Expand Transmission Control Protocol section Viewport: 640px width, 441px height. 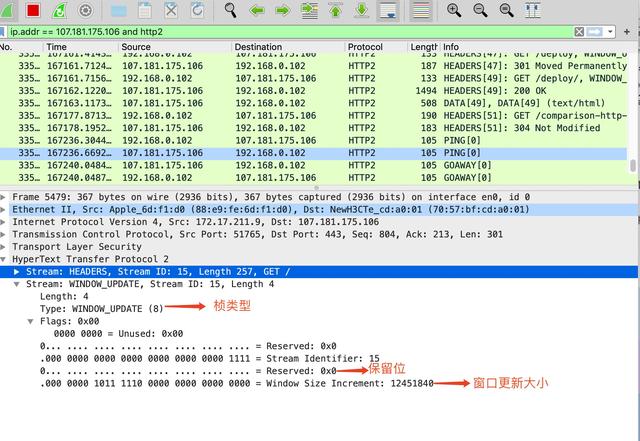pyautogui.click(x=3, y=234)
